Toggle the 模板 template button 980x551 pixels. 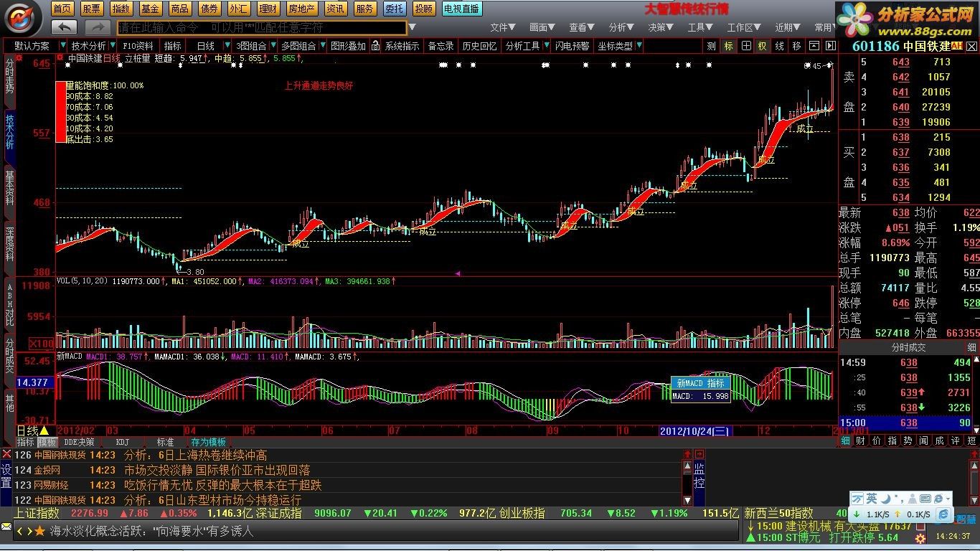tap(47, 443)
